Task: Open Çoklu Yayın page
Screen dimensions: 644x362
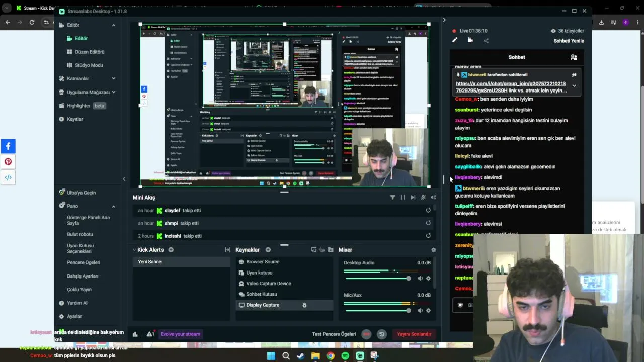Action: [79, 290]
